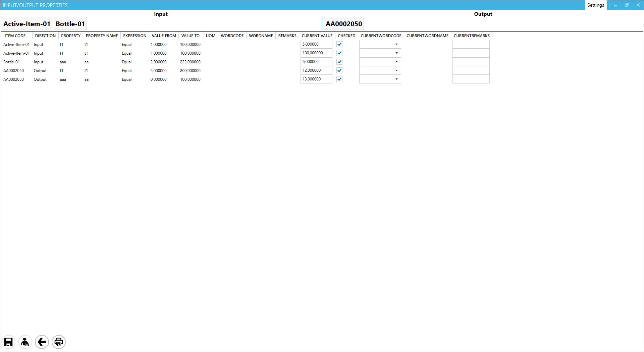644x352 pixels.
Task: Go back using the arrow icon
Action: click(x=42, y=342)
